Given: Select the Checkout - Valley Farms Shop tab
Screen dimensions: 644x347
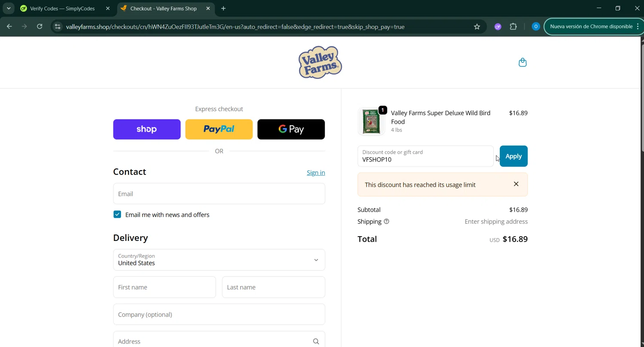Looking at the screenshot, I should tap(164, 8).
